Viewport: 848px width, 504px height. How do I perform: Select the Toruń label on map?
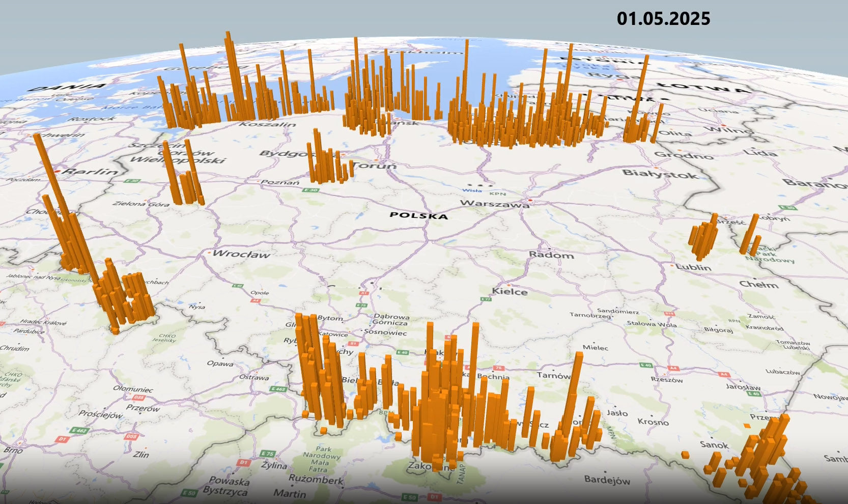pos(375,166)
